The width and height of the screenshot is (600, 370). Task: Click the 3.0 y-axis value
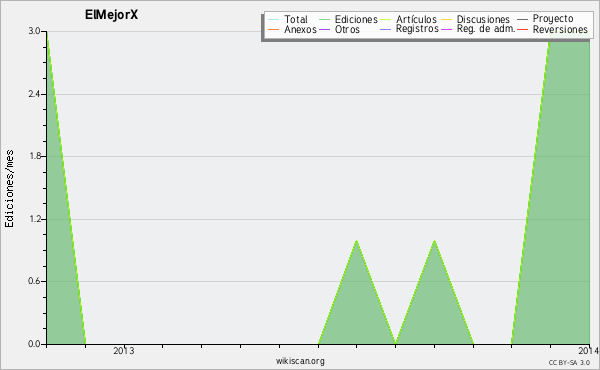click(x=34, y=31)
